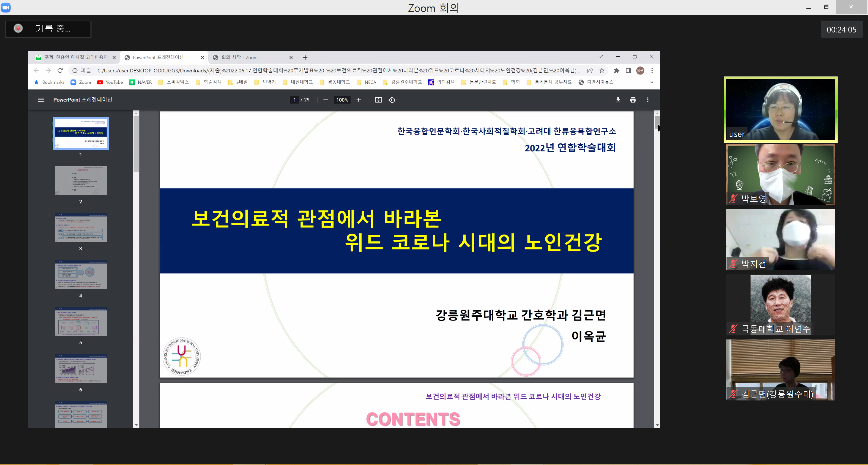Screen dimensions: 868x465
Task: Select 박지선 participant video tile
Action: [780, 240]
